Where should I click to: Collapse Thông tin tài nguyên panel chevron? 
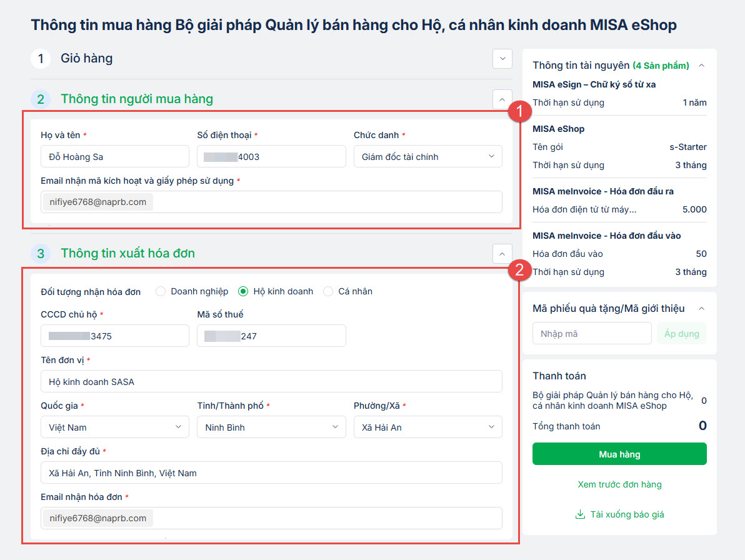click(x=701, y=65)
